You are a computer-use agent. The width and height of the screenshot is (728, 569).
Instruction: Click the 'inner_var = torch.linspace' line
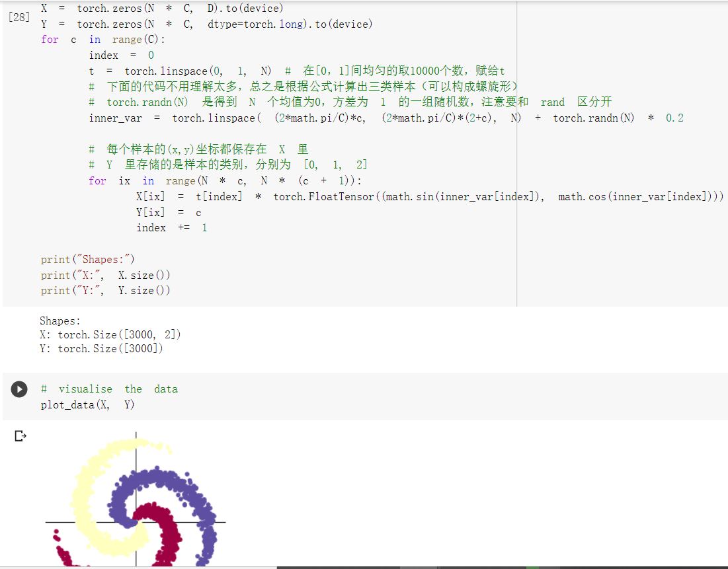click(386, 118)
